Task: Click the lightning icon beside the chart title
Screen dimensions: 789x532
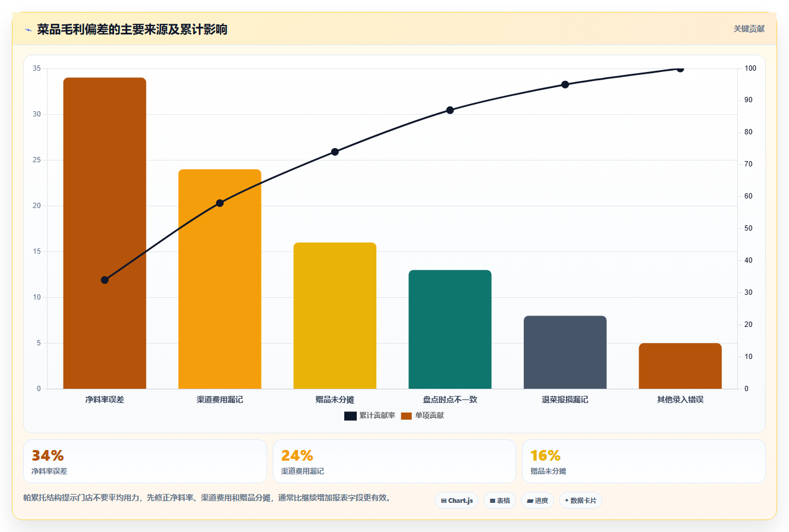Action: pyautogui.click(x=28, y=29)
